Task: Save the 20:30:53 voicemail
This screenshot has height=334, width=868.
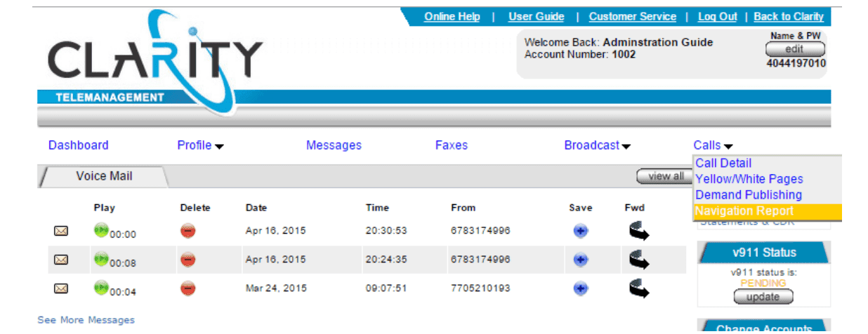Action: coord(581,231)
